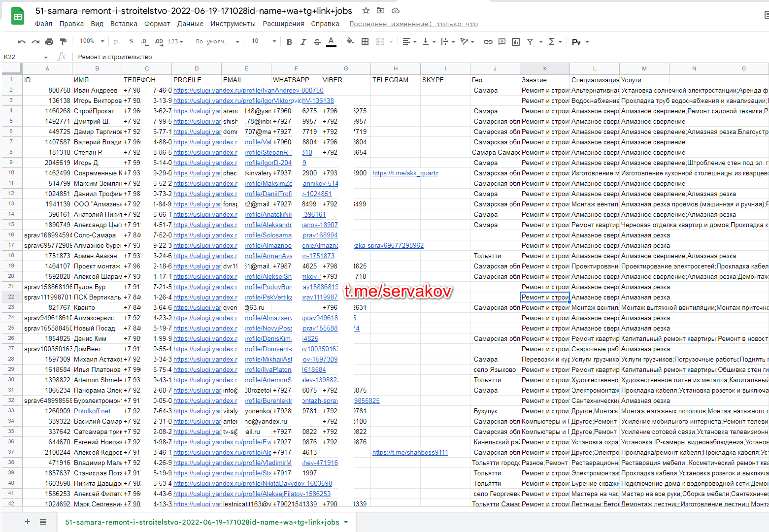This screenshot has width=769, height=532.
Task: Open the sheet tab dropdown arrow
Action: point(346,522)
